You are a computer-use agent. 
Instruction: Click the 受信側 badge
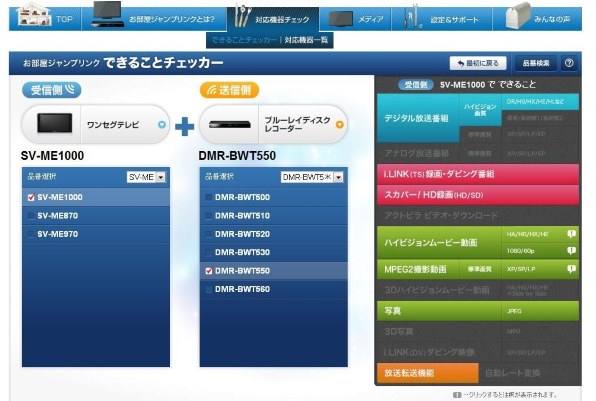click(51, 90)
